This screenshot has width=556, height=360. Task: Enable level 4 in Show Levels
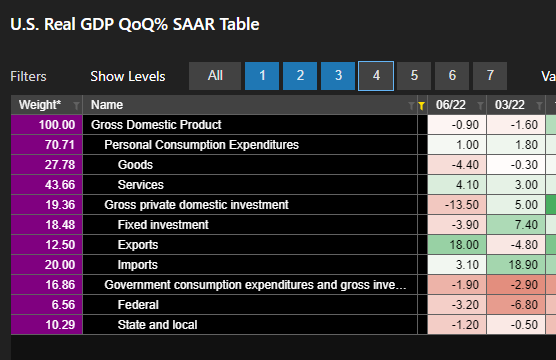point(376,76)
